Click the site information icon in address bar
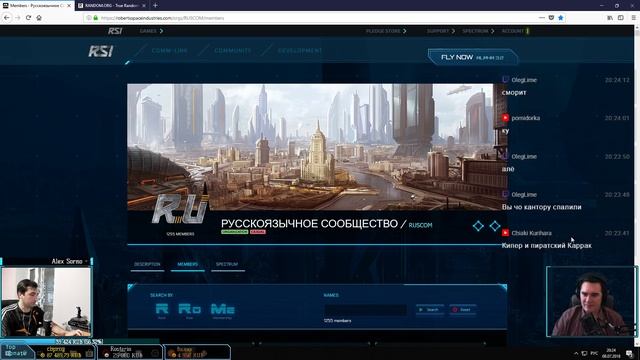640x360 pixels. tap(89, 18)
